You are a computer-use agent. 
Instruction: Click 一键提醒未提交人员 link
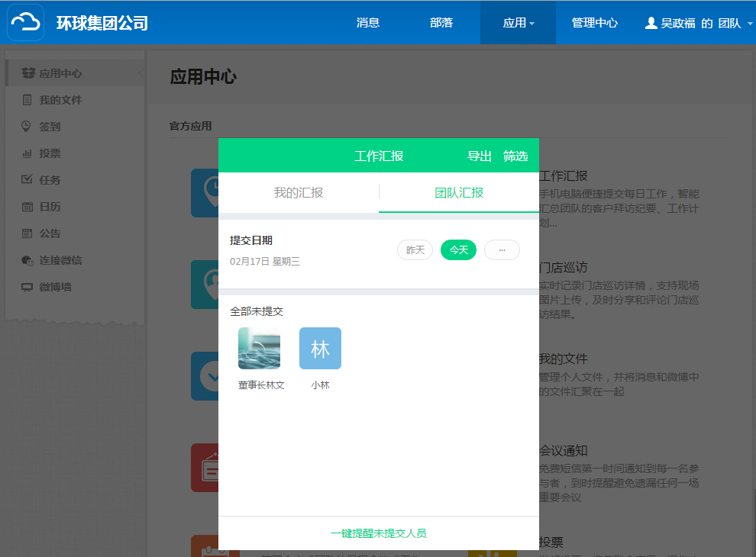click(x=378, y=533)
